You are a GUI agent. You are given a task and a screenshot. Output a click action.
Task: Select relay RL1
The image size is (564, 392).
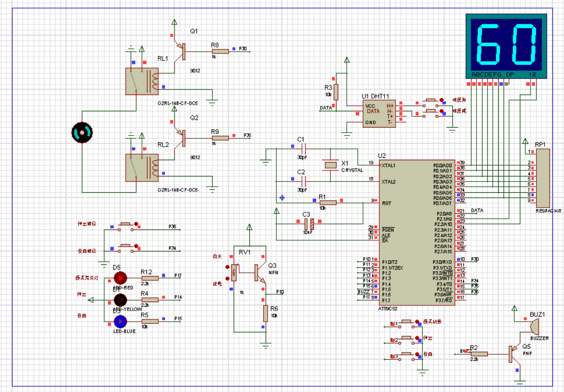142,81
